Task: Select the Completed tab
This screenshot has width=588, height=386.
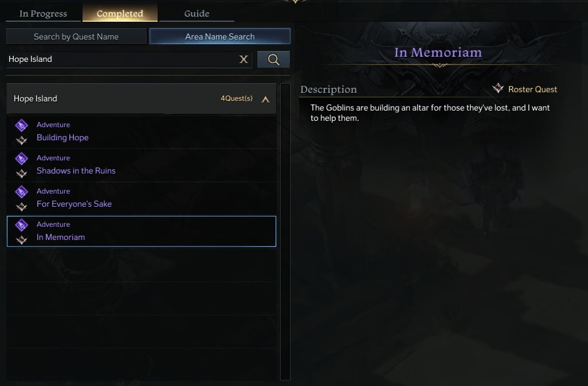Action: point(120,14)
